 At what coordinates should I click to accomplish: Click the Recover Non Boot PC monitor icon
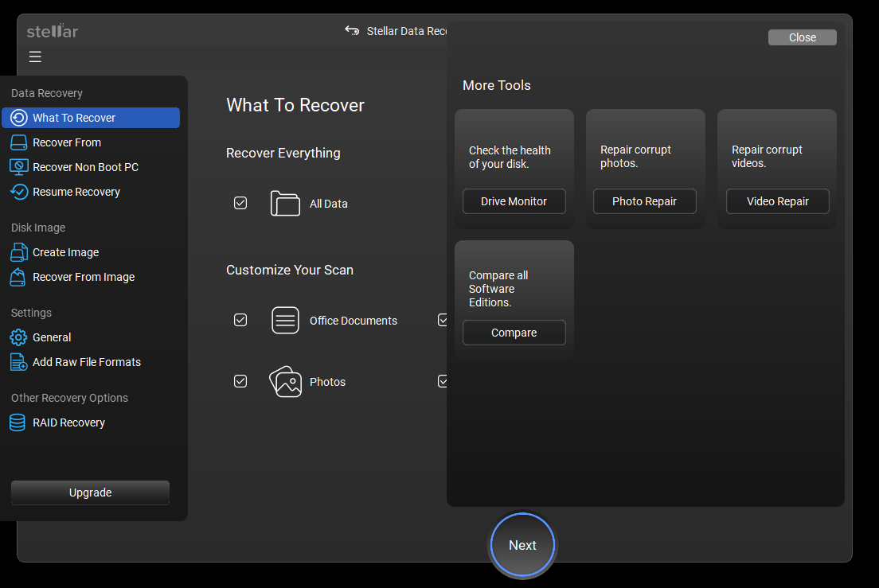click(18, 167)
